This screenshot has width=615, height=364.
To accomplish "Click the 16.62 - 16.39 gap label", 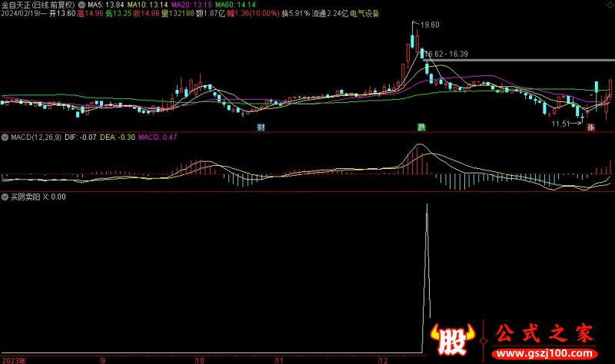I will [x=447, y=54].
